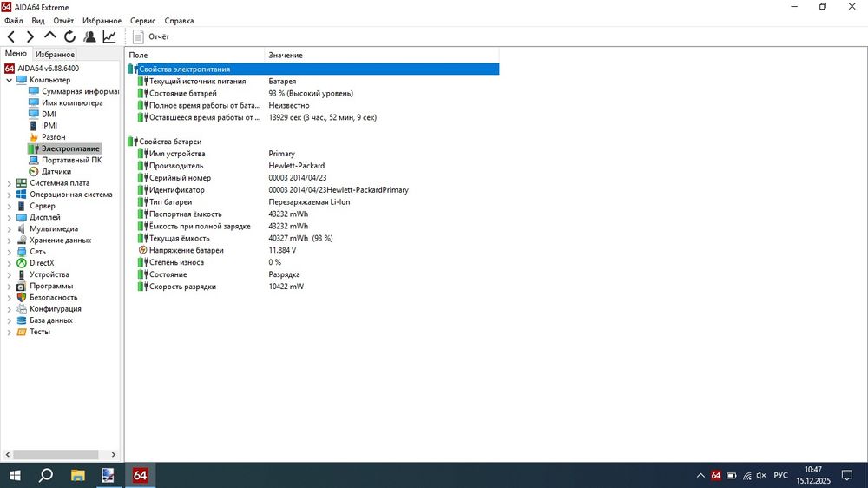868x488 pixels.
Task: Click AIDA64 taskbar button
Action: click(140, 475)
